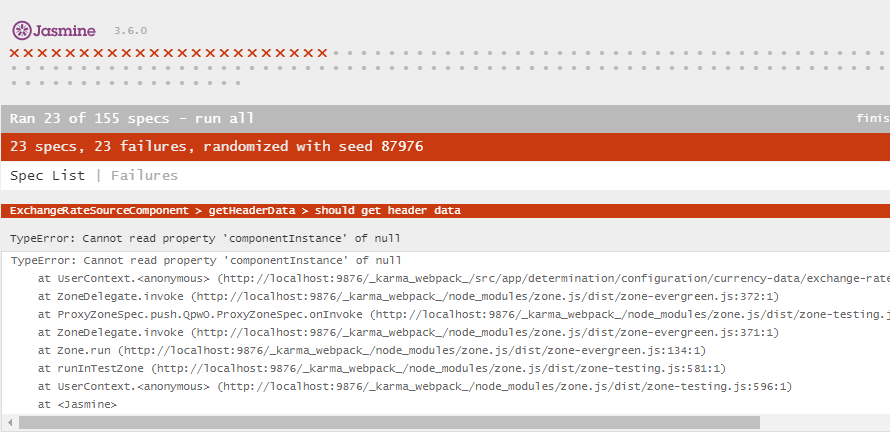This screenshot has width=890, height=432.
Task: Click the horizontal scrollbar thumb
Action: pos(389,423)
